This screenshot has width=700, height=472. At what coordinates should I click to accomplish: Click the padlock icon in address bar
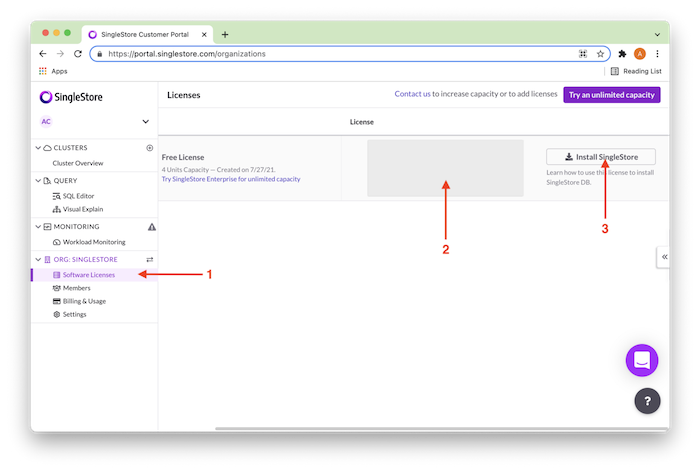coord(100,54)
